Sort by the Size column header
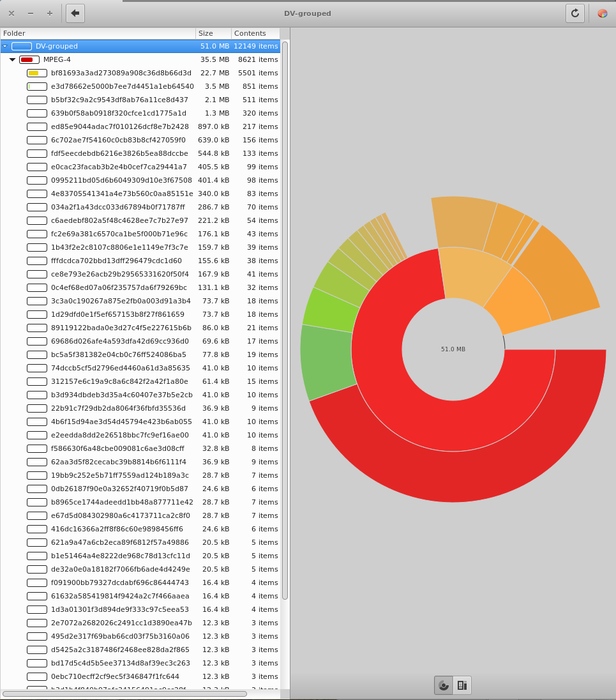616x700 pixels. click(213, 33)
